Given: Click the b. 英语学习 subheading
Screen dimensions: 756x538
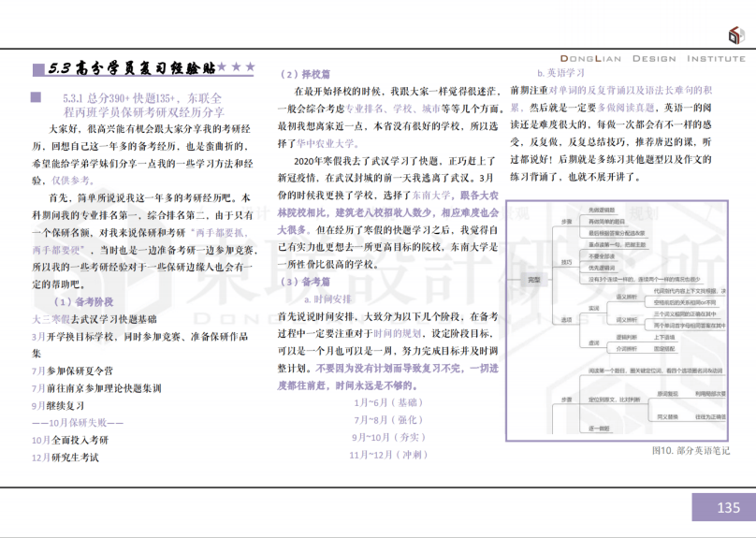Looking at the screenshot, I should 560,73.
